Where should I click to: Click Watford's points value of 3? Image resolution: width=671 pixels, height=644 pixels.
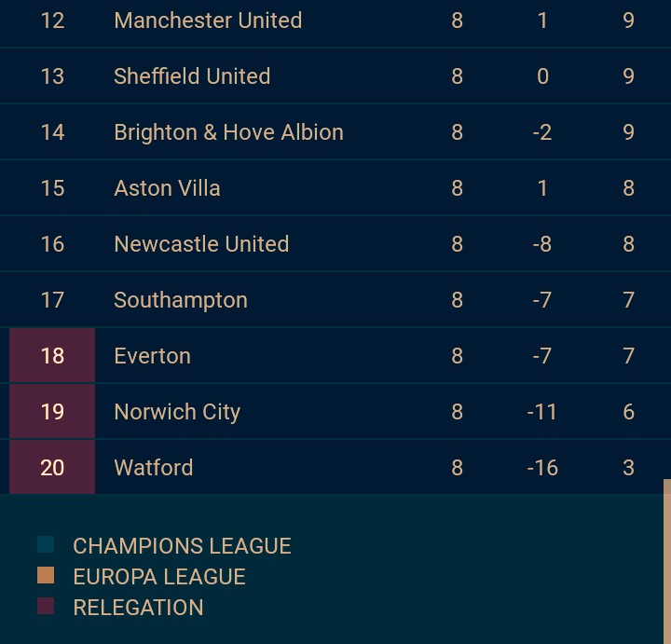[x=628, y=468]
